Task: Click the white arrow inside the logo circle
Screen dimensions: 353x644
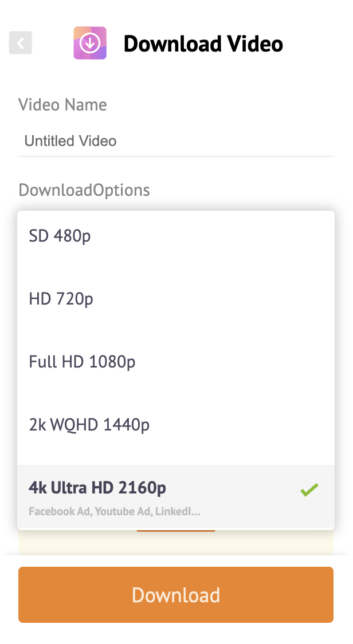Action: (90, 43)
